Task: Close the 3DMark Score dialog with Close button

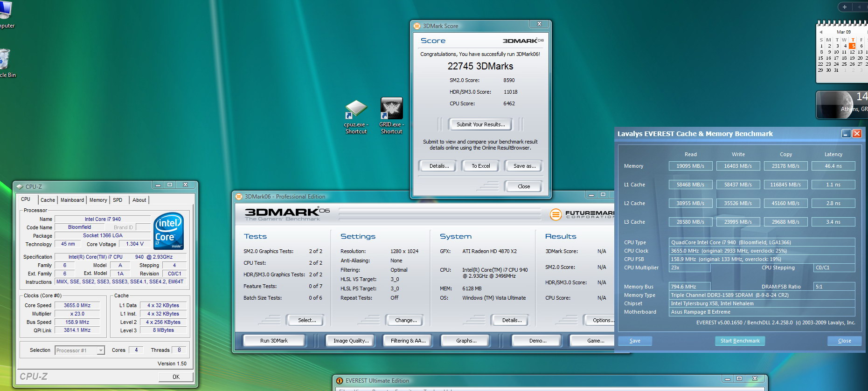Action: click(x=523, y=186)
